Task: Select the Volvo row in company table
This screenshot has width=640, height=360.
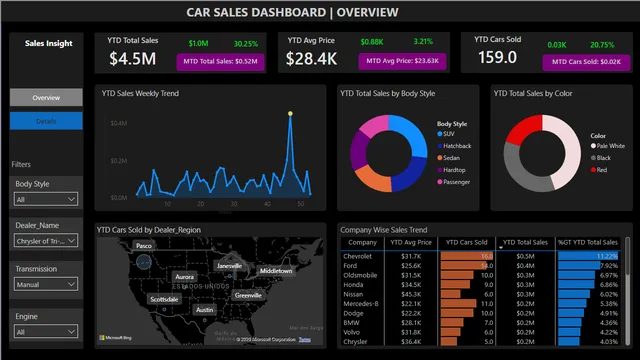Action: [x=480, y=332]
